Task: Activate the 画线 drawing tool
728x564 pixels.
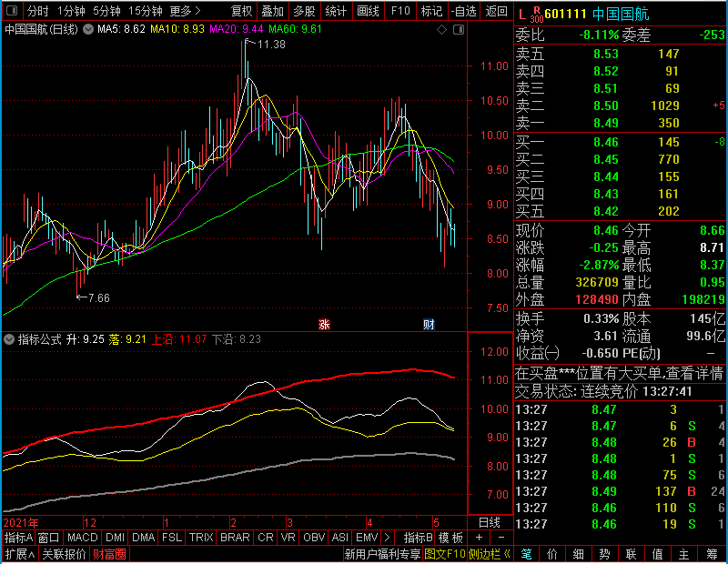Action: 368,11
